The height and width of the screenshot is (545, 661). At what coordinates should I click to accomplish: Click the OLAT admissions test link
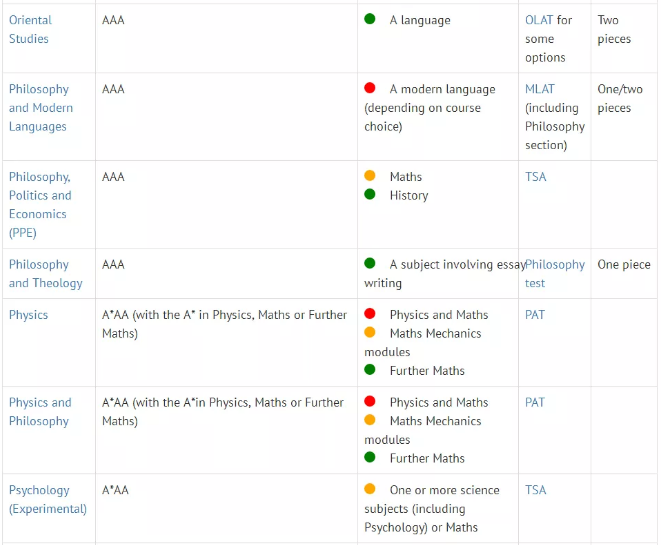539,20
